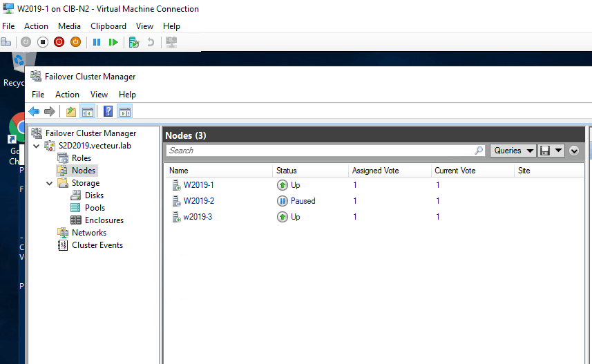Toggle the Show/Hide Action Pane button
This screenshot has height=364, width=592.
pos(124,111)
